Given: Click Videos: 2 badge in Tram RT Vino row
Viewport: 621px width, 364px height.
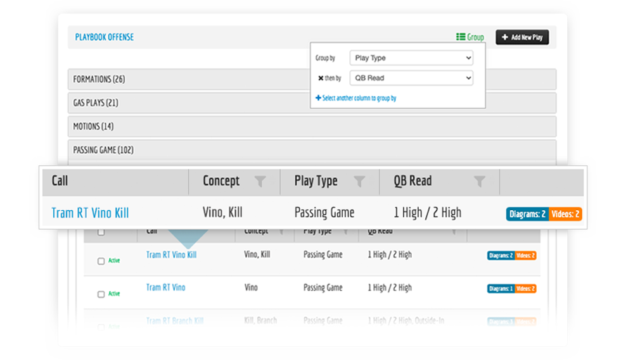Looking at the screenshot, I should [525, 289].
